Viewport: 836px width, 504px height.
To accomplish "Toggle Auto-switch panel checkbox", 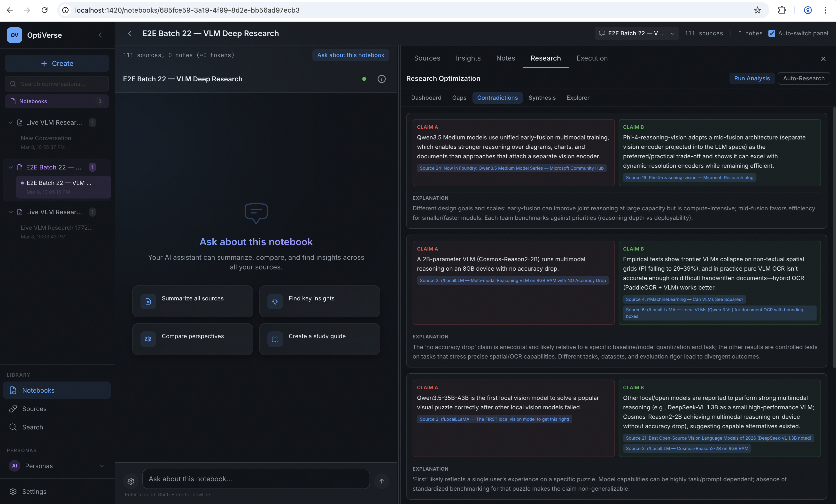I will pyautogui.click(x=772, y=33).
